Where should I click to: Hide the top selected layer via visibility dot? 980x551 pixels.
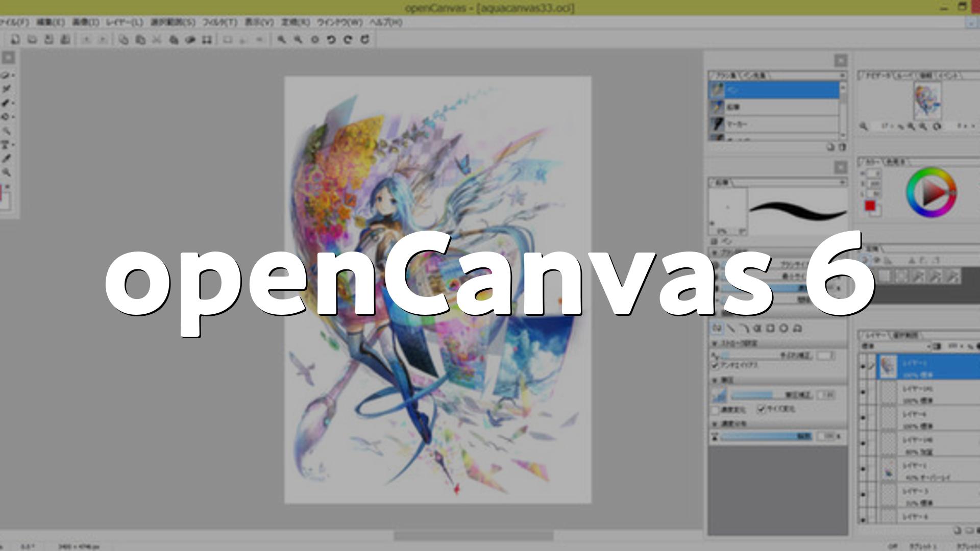pyautogui.click(x=863, y=367)
